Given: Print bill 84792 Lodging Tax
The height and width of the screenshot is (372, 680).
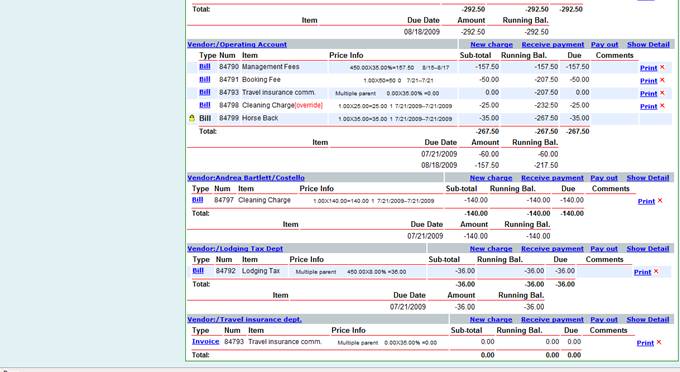Looking at the screenshot, I should (x=642, y=272).
